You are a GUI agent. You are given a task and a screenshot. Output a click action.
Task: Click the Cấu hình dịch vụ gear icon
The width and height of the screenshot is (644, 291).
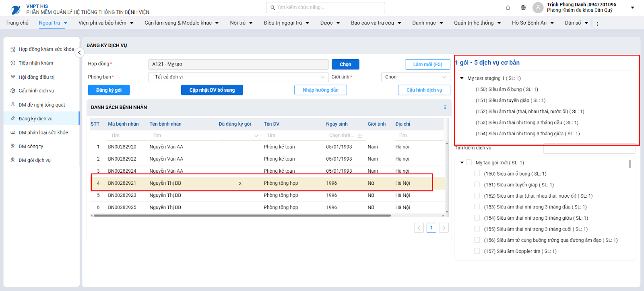click(x=13, y=91)
